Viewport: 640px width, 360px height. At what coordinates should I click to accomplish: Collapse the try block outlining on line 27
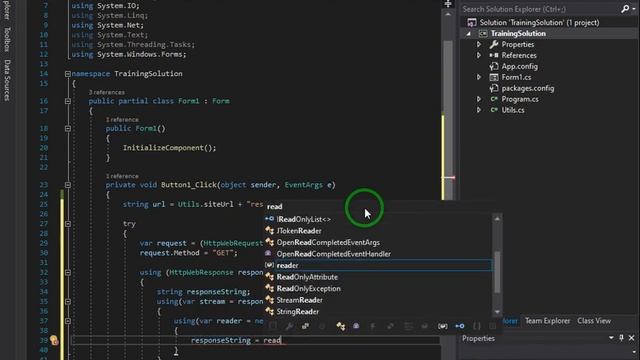(x=68, y=224)
